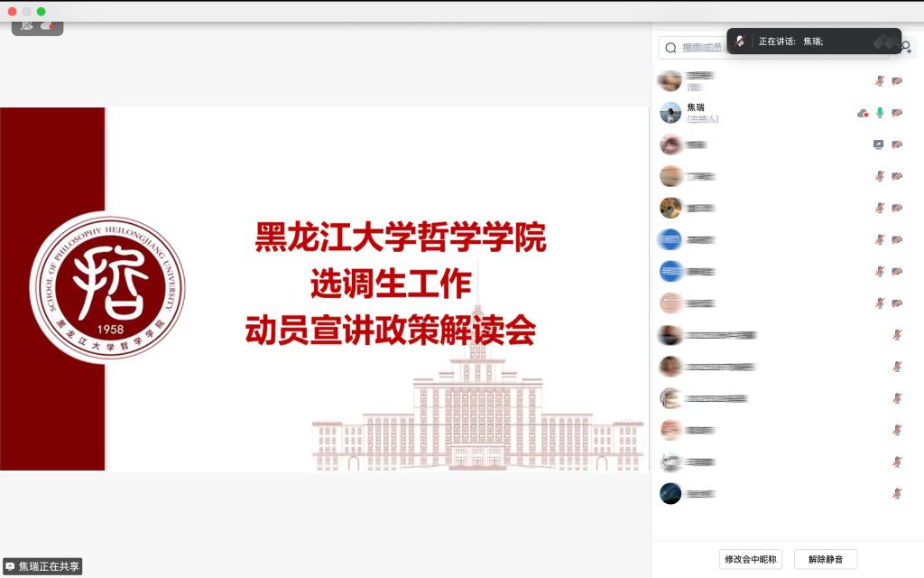Click the 解除静音 unmute button
Screen dimensions: 924x578
coord(825,559)
